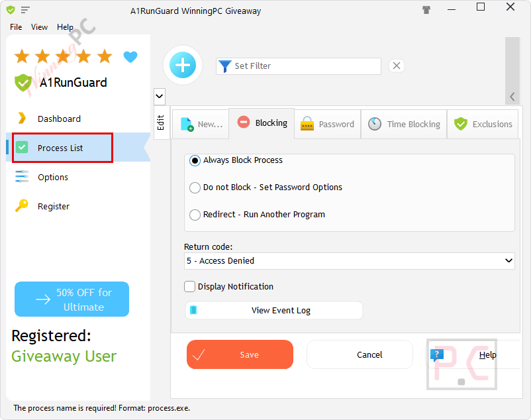Open the View menu
This screenshot has width=531, height=420.
[x=39, y=27]
